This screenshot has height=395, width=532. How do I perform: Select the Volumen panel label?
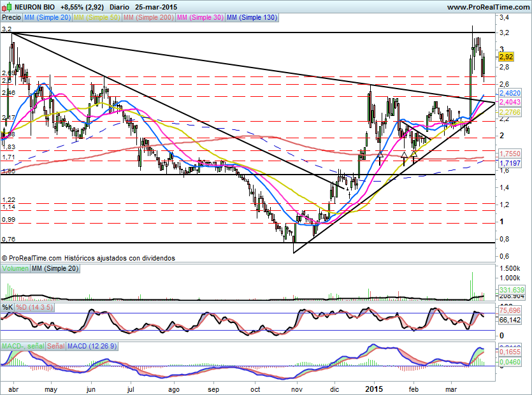click(15, 269)
